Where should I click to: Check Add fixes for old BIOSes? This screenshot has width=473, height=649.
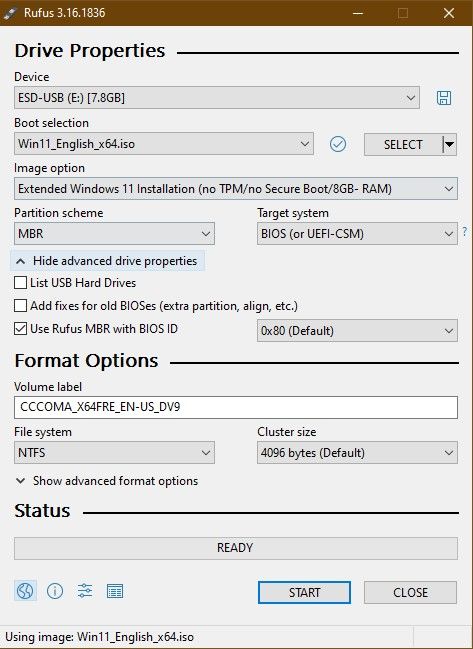(x=20, y=306)
